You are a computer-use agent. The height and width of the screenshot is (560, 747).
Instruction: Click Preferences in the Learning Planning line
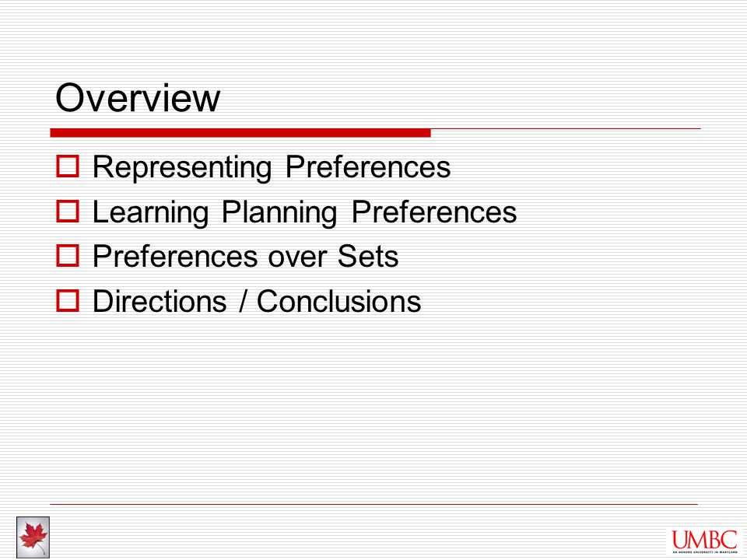[434, 212]
